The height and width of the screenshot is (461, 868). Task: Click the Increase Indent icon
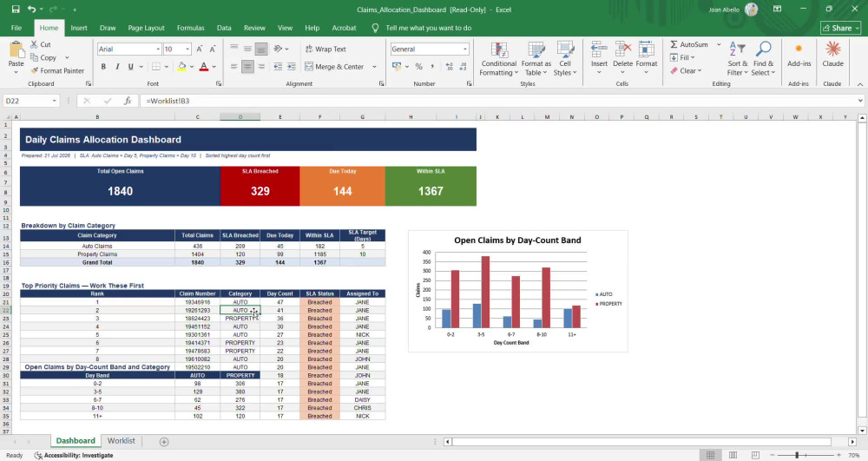tap(292, 66)
